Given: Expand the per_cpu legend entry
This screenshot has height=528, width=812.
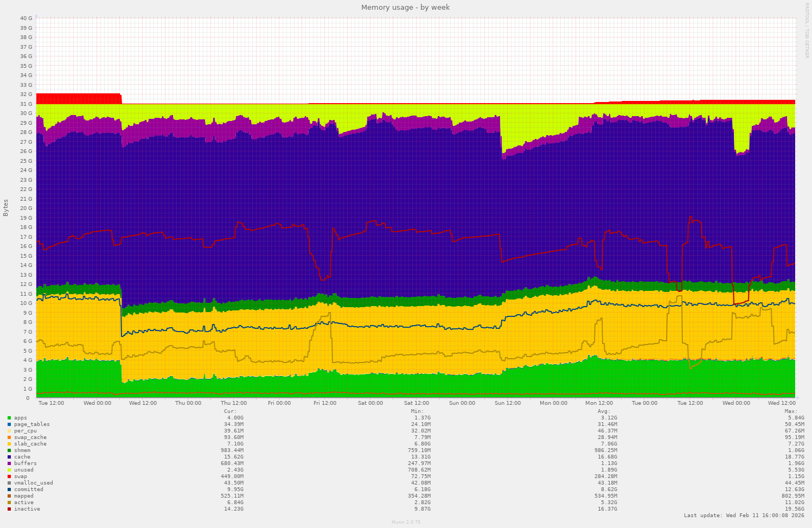Looking at the screenshot, I should [x=24, y=431].
